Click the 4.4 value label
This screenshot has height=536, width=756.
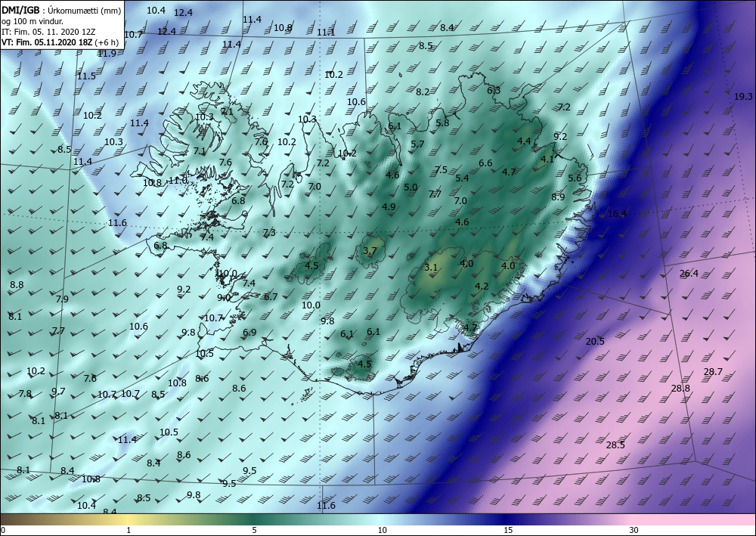point(524,141)
